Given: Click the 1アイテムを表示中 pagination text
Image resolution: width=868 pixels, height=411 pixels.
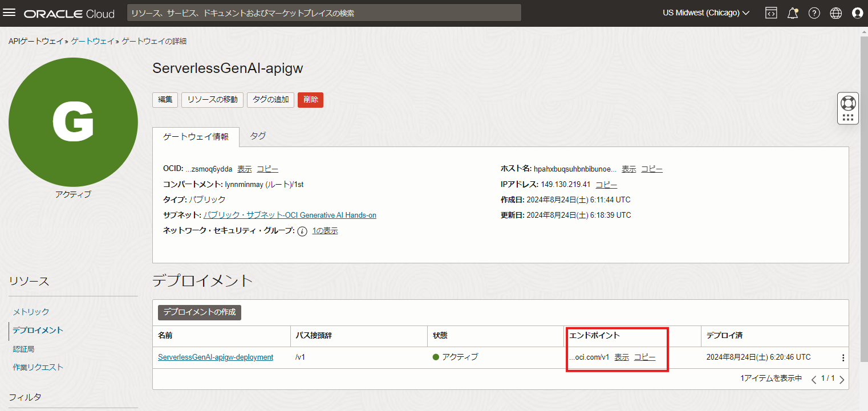Looking at the screenshot, I should click(772, 379).
